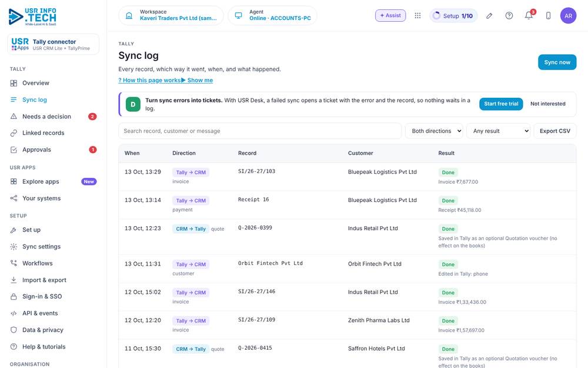
Task: Open the How this page works link
Action: click(149, 80)
